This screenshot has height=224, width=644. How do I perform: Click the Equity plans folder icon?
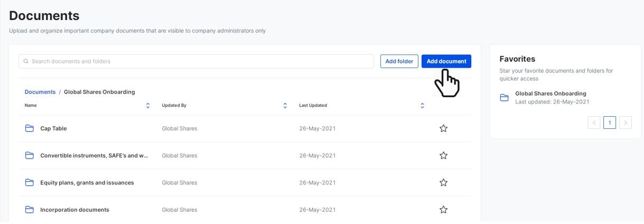pyautogui.click(x=30, y=183)
